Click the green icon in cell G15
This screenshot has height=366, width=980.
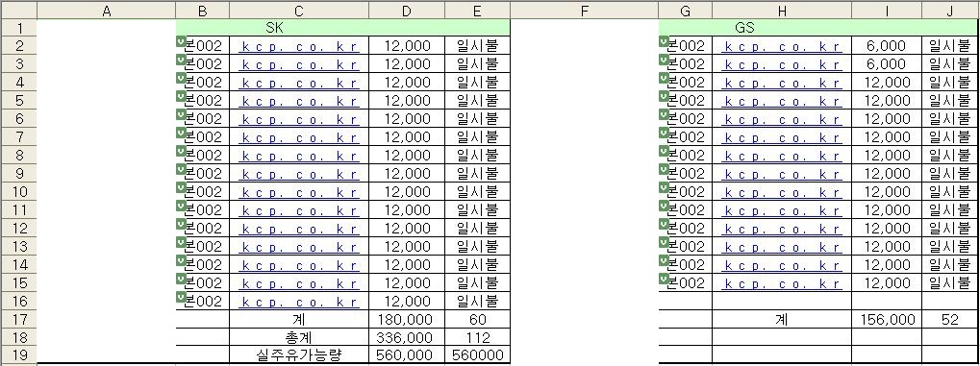pyautogui.click(x=664, y=279)
